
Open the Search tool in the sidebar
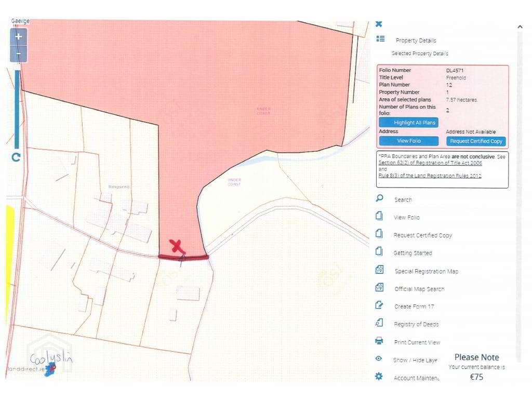point(403,199)
